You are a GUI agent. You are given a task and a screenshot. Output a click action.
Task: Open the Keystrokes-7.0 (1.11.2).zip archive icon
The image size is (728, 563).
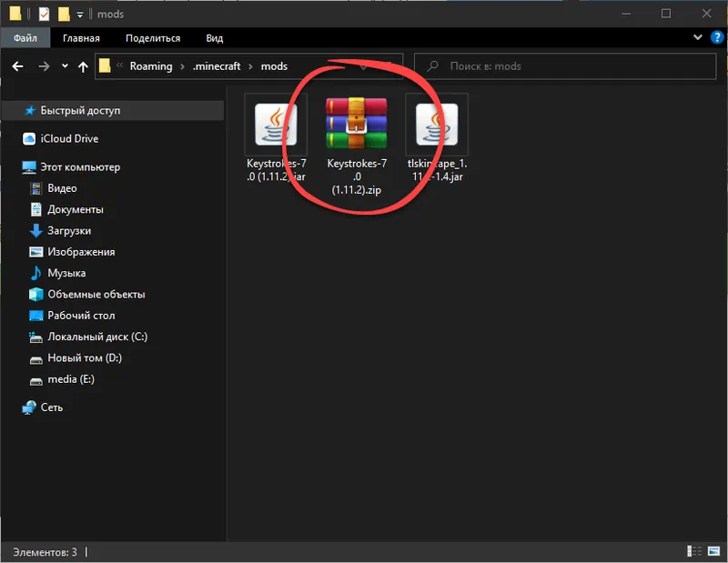click(x=357, y=125)
